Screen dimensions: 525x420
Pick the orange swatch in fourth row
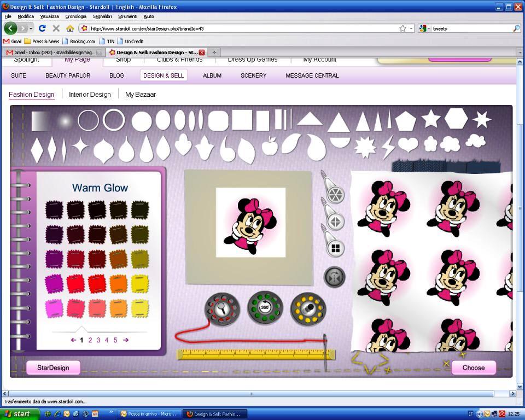(119, 284)
